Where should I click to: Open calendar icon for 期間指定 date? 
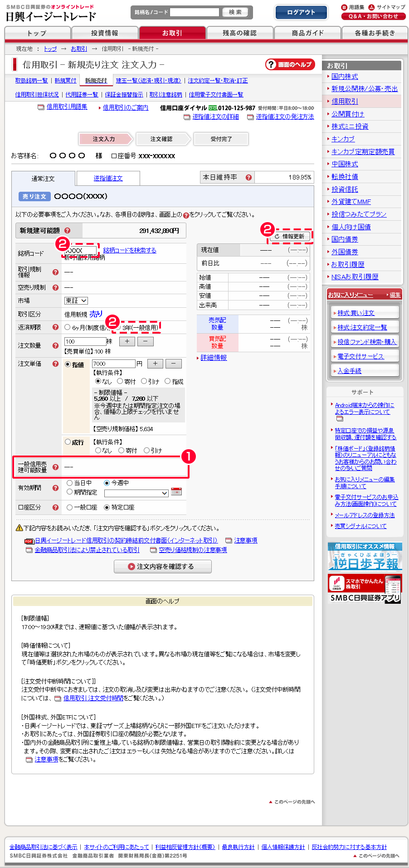pos(176,492)
